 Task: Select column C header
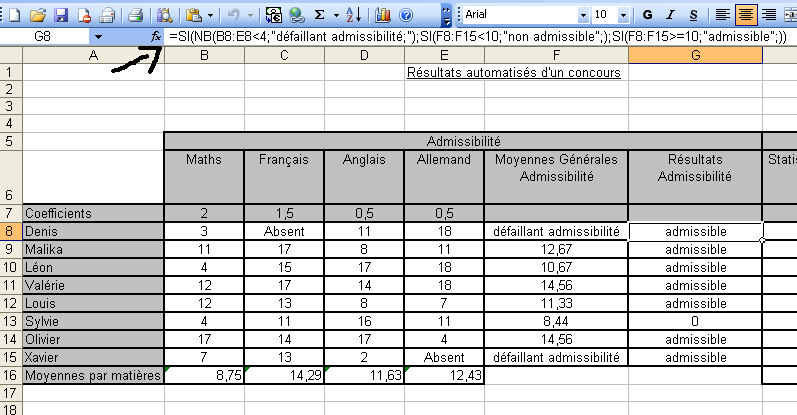click(284, 55)
